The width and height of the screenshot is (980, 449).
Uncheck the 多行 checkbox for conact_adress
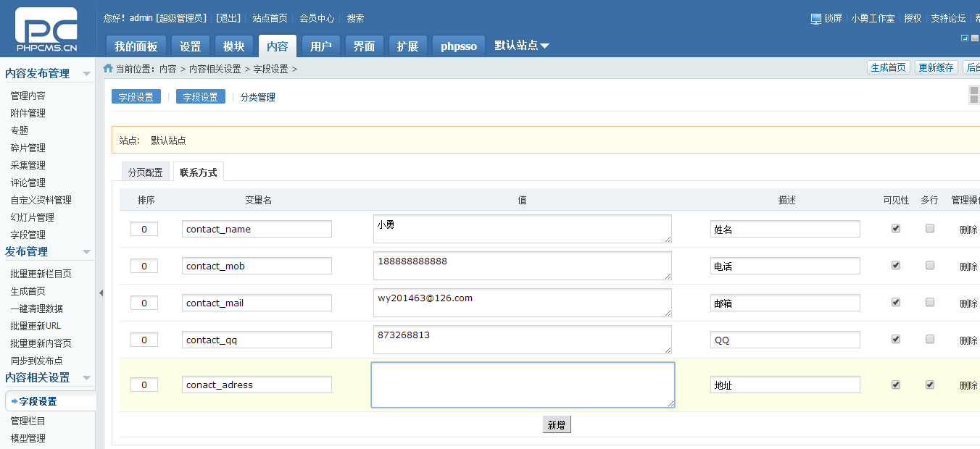(x=929, y=385)
